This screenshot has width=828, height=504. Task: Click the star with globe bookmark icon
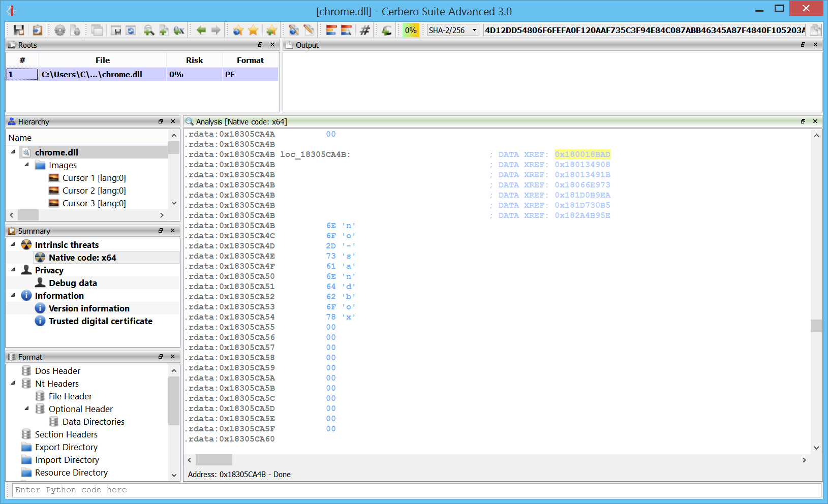(238, 30)
